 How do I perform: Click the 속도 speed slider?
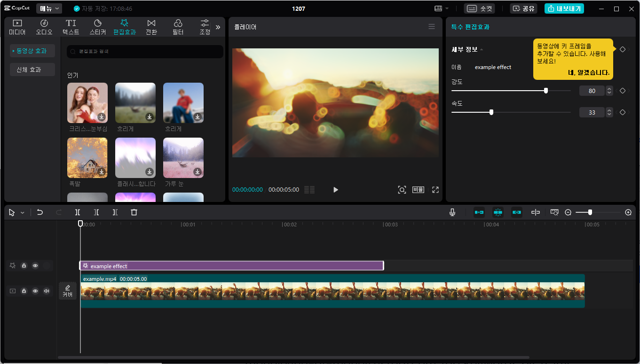[511, 112]
